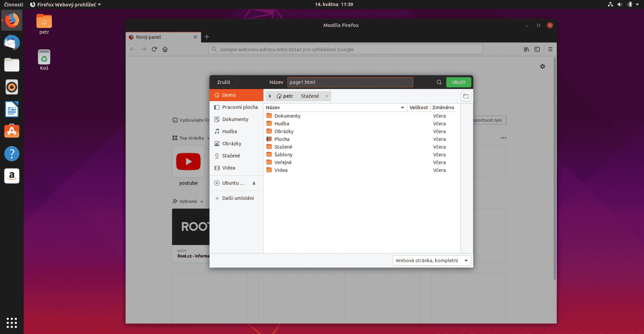Select Videa folder in file list
Screen dimensions: 644x334
(362, 170)
